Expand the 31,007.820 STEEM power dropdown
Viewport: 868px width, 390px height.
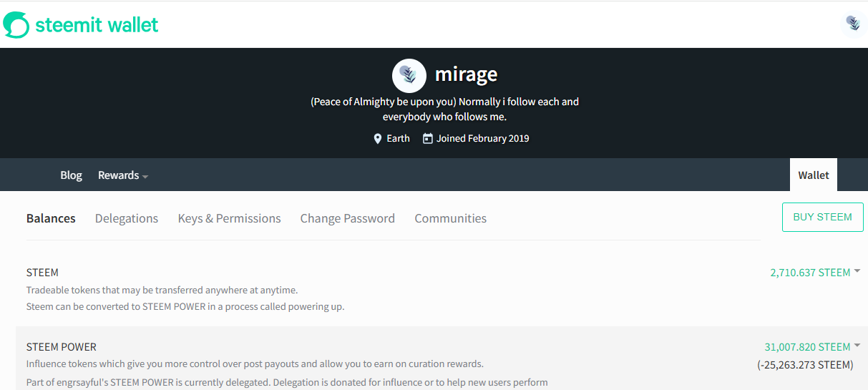(x=812, y=347)
